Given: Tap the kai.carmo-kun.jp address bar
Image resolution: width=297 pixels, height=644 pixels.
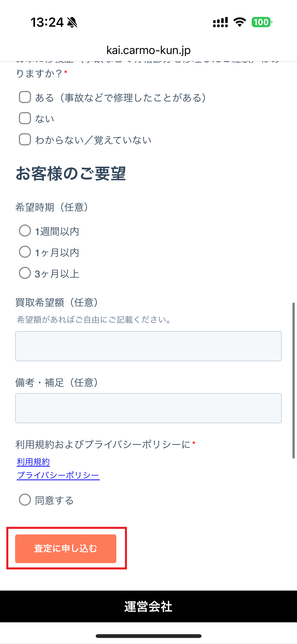Looking at the screenshot, I should click(148, 50).
